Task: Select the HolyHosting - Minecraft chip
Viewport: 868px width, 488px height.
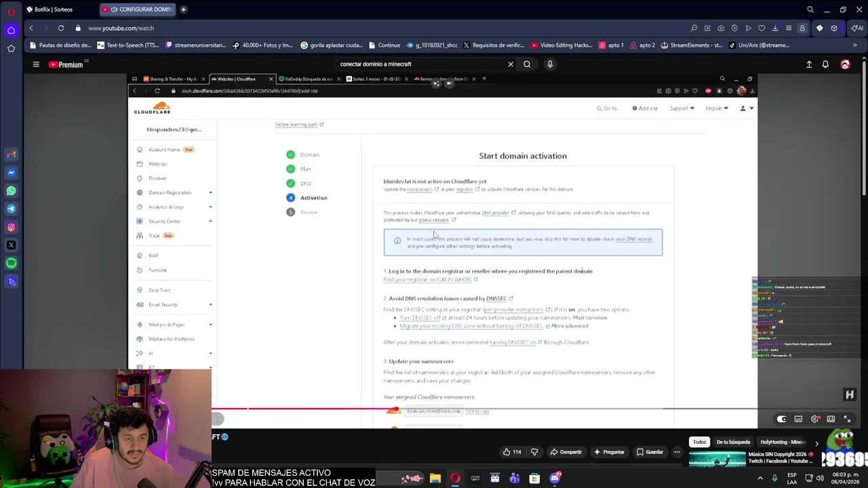Action: [783, 442]
